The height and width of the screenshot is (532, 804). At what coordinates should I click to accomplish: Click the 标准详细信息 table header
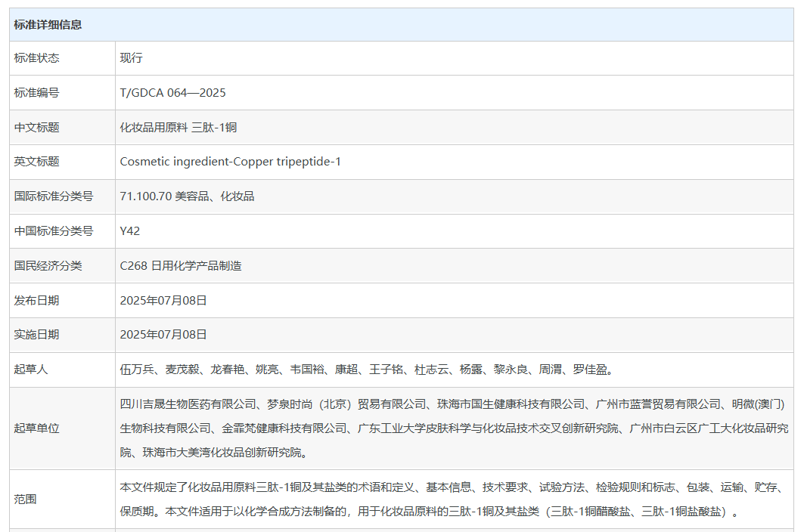click(x=48, y=25)
